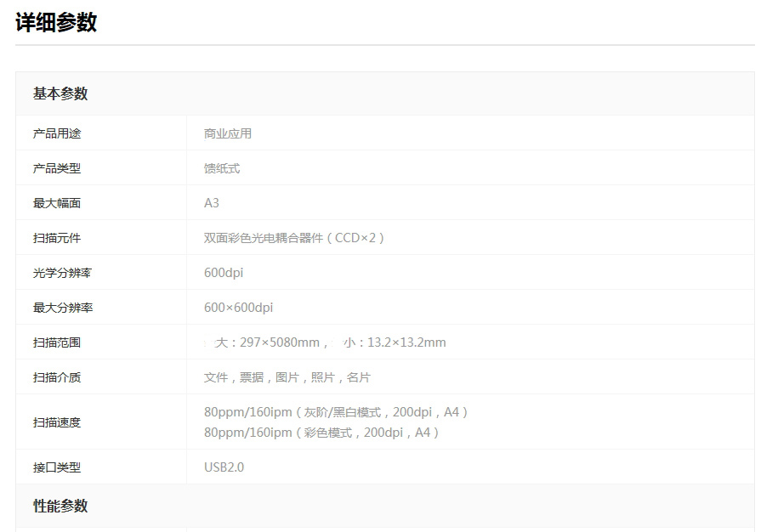This screenshot has height=532, width=778.
Task: Select the 彩色模式 scan speed line
Action: click(322, 433)
